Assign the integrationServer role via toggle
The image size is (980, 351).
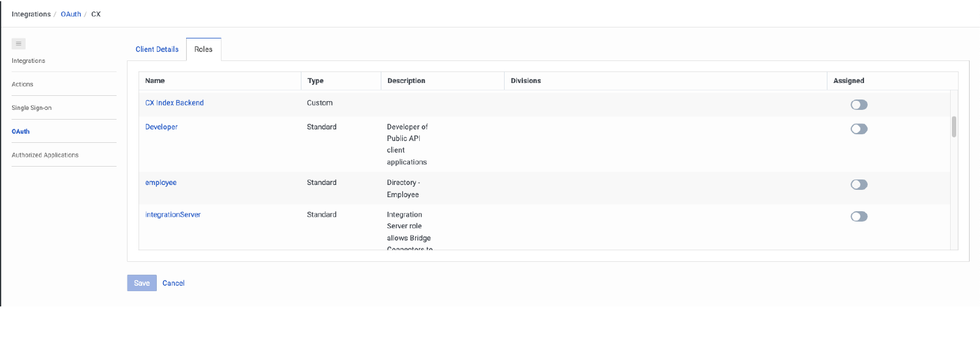[859, 217]
